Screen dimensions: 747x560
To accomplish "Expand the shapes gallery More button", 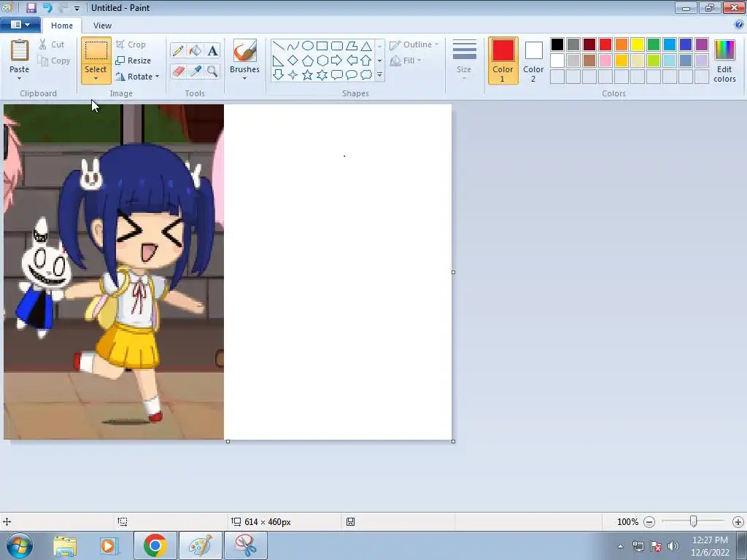I will (379, 75).
